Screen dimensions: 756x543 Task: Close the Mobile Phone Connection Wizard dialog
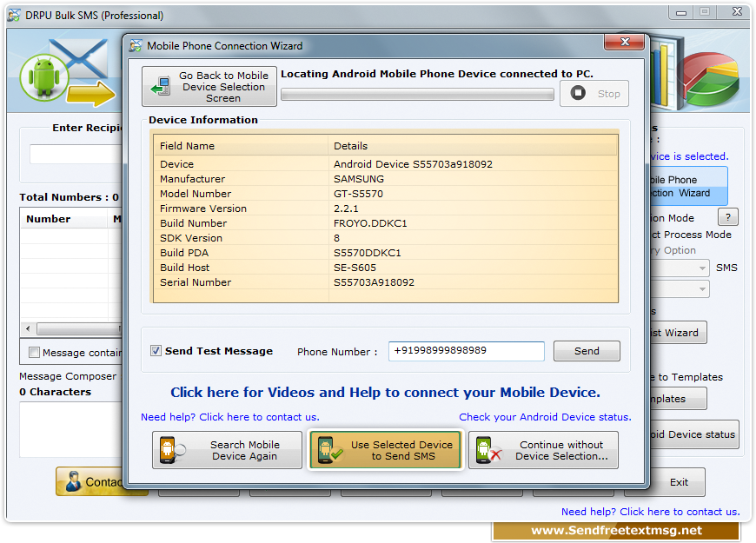tap(625, 42)
